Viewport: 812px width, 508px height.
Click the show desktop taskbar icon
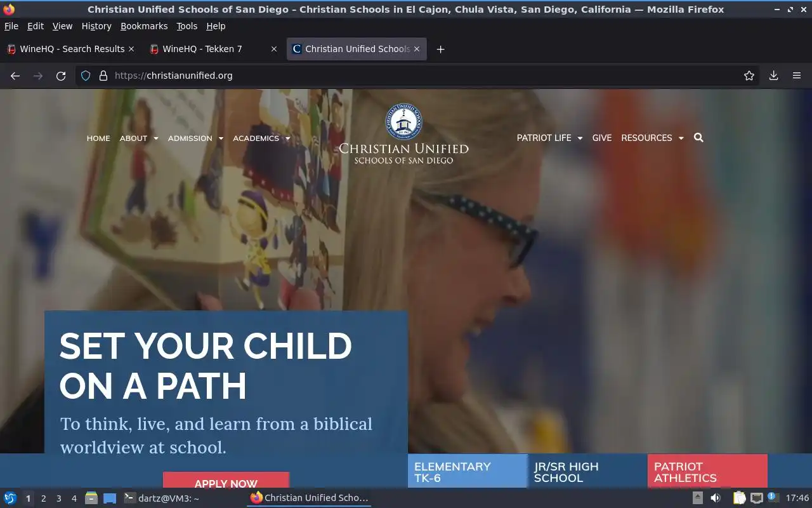110,498
